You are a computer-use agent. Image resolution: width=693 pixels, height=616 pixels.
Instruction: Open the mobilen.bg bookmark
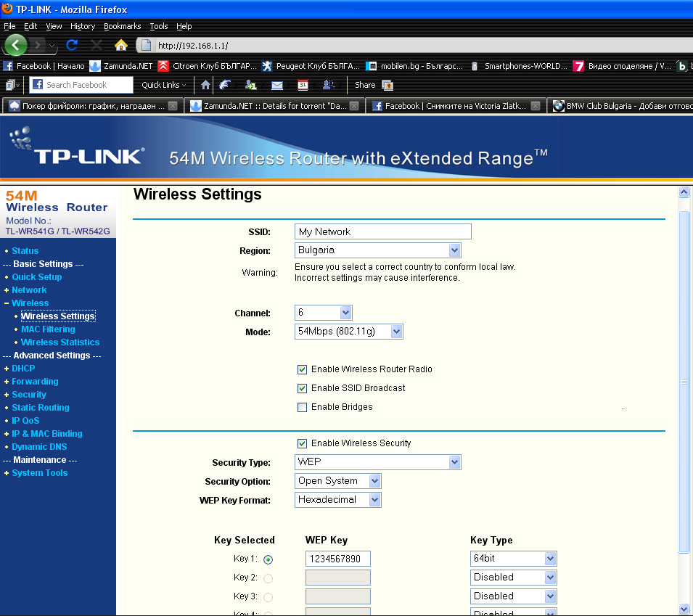click(x=414, y=66)
